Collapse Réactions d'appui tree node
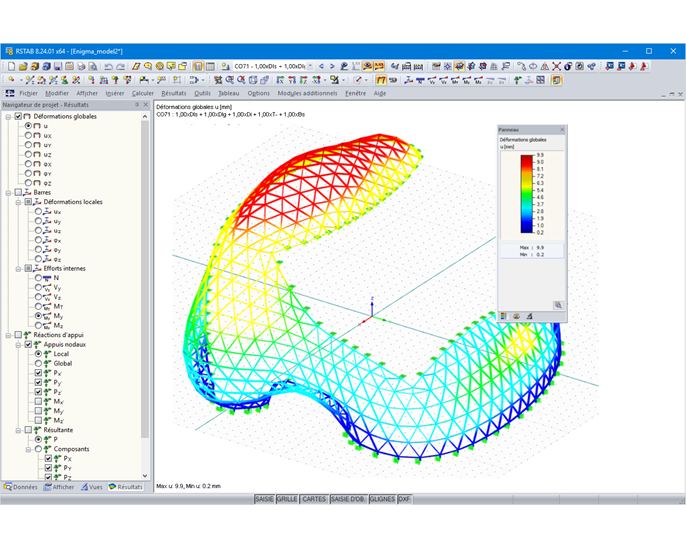Screen dimensions: 686x549 pyautogui.click(x=8, y=336)
